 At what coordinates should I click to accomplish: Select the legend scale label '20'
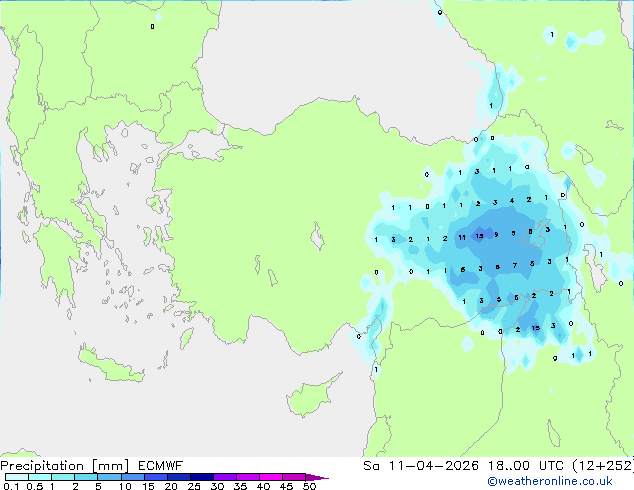pyautogui.click(x=171, y=486)
